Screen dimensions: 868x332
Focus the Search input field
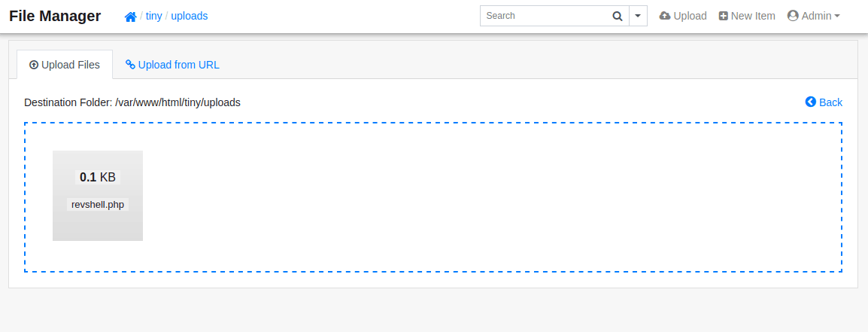pos(544,16)
